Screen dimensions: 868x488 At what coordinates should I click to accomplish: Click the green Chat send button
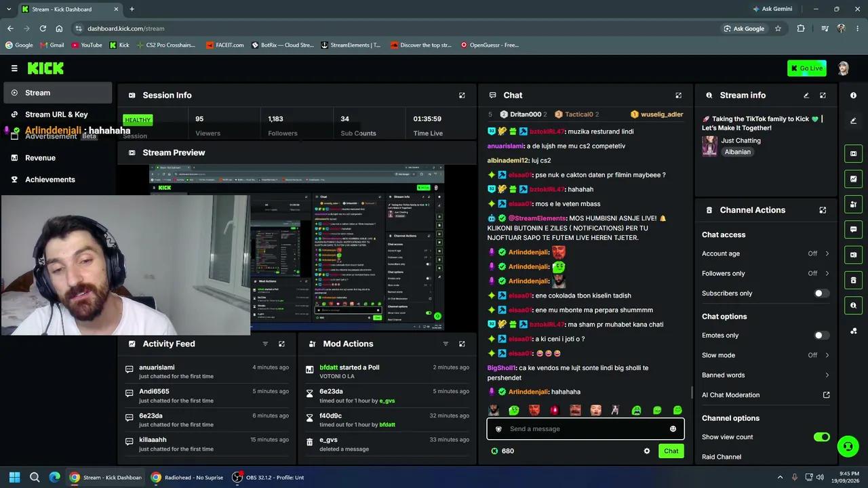coord(671,451)
